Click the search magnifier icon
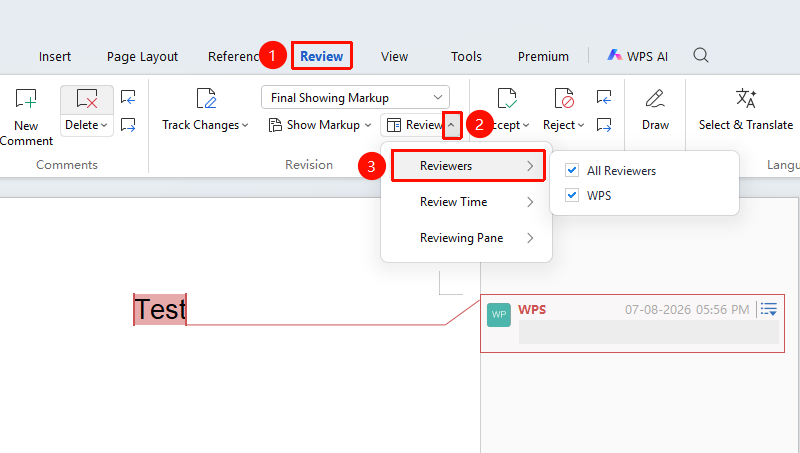Image resolution: width=800 pixels, height=453 pixels. click(x=701, y=55)
